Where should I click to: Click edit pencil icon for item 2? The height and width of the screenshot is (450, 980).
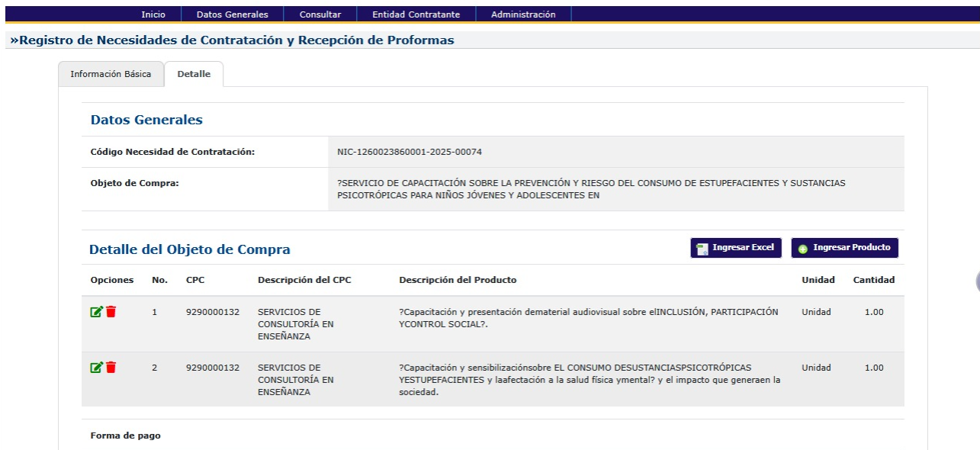[x=96, y=368]
